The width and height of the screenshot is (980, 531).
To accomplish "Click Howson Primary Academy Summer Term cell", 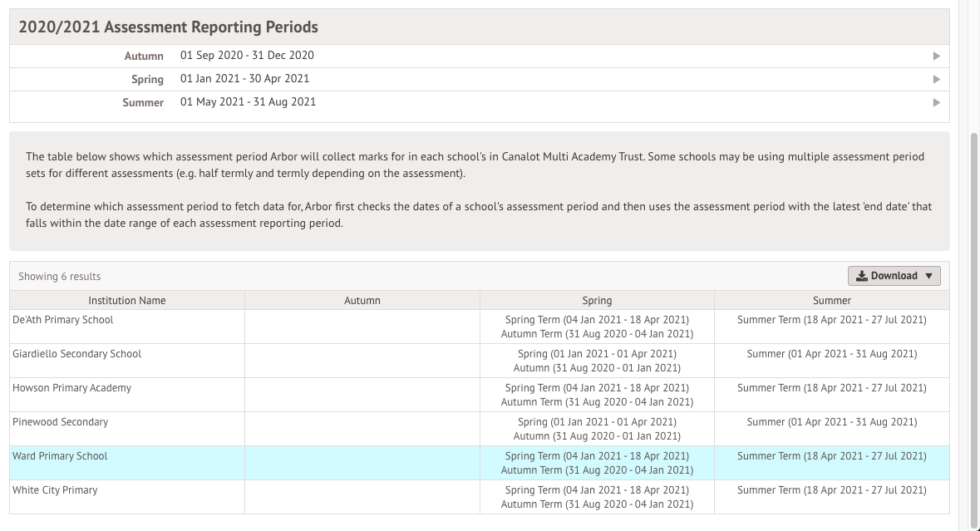I will [832, 395].
